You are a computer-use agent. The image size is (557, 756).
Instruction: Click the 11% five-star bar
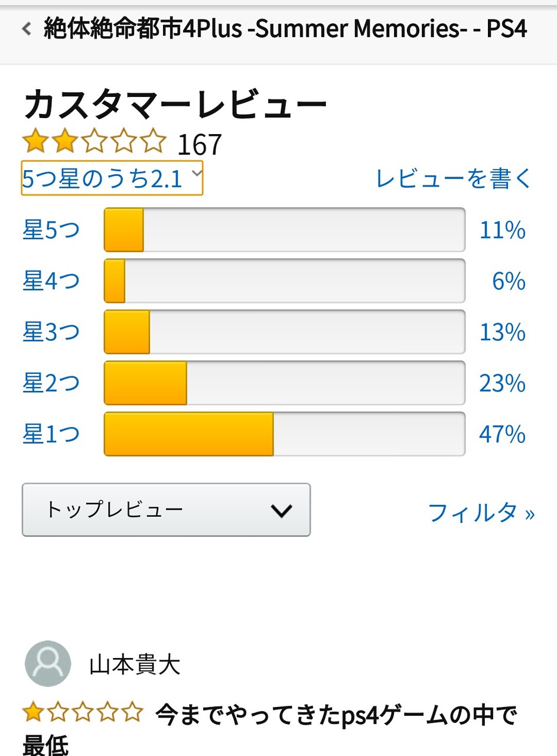click(x=285, y=230)
